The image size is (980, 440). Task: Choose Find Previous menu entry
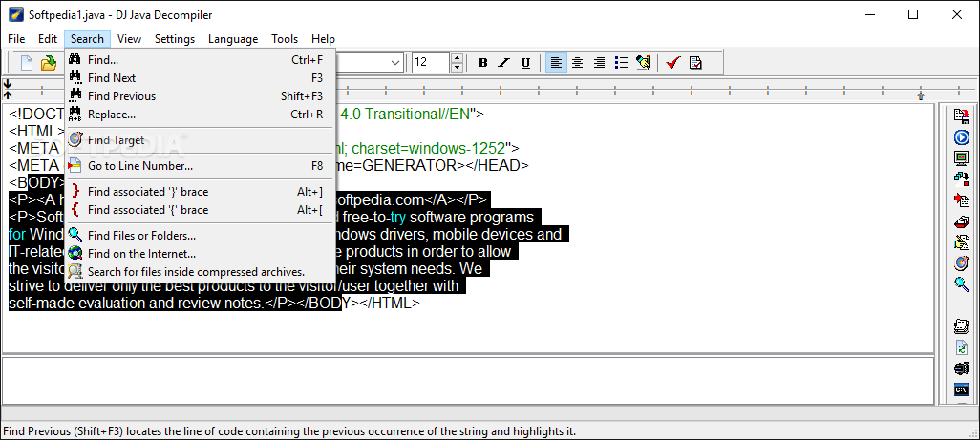point(200,96)
